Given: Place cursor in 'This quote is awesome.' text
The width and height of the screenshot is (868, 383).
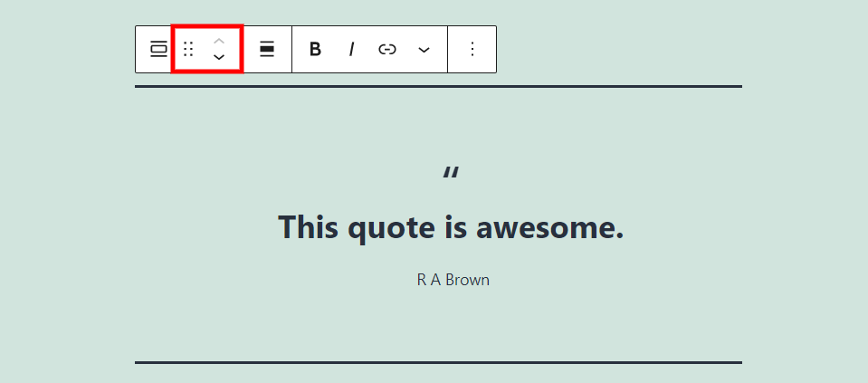Looking at the screenshot, I should [451, 227].
